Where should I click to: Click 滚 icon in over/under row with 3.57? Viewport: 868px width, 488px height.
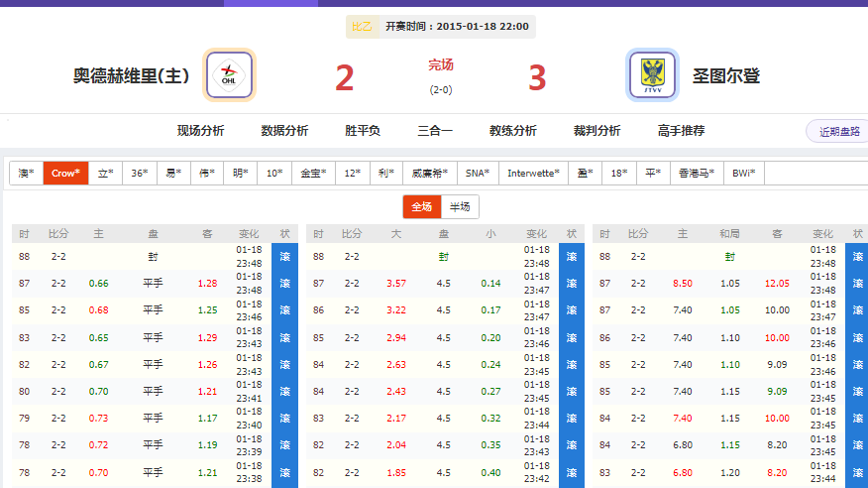pyautogui.click(x=571, y=284)
